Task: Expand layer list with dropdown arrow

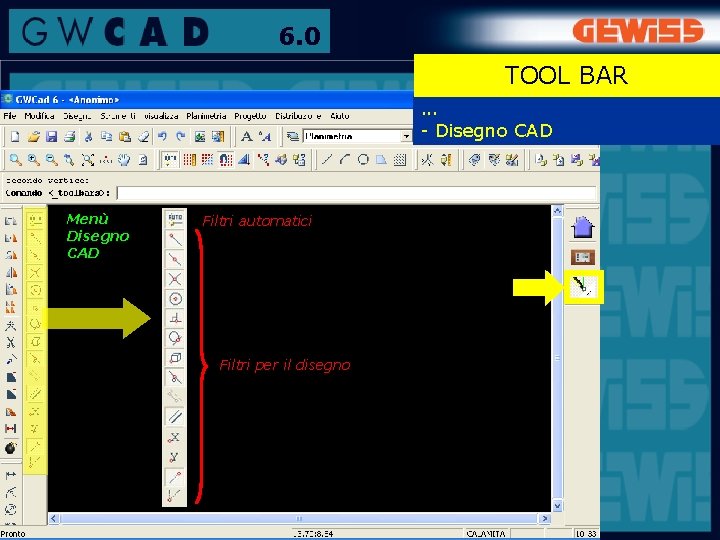Action: point(406,136)
